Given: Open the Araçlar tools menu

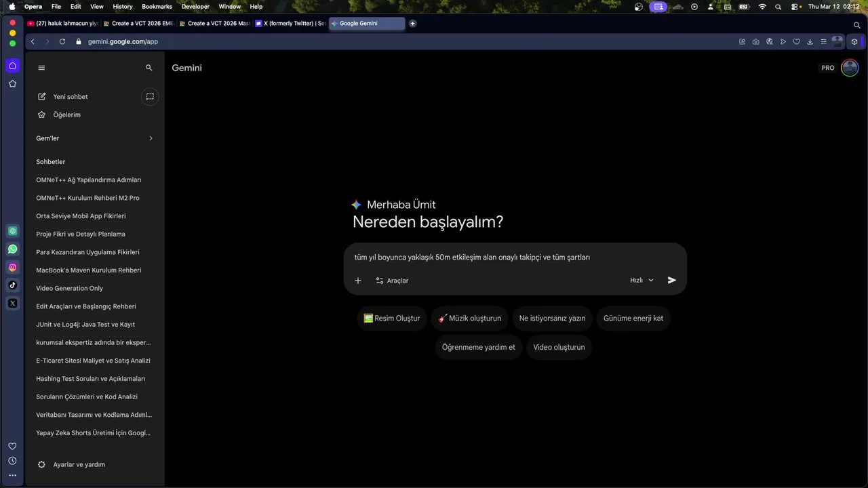Looking at the screenshot, I should click(392, 281).
